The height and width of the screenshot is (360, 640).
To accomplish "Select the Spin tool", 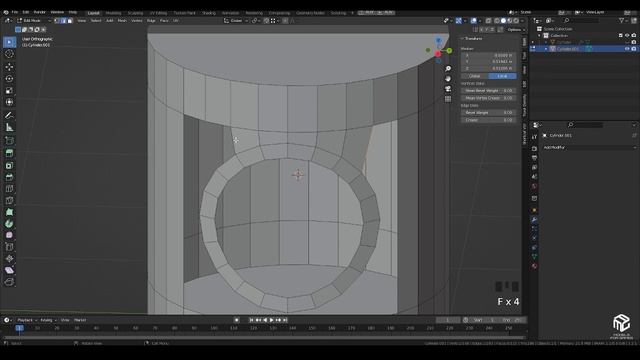I will (9, 224).
